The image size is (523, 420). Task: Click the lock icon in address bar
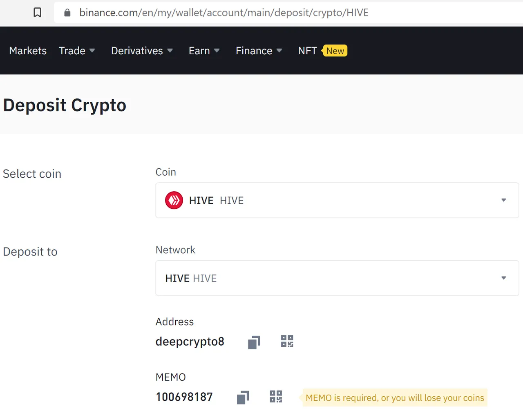[67, 13]
